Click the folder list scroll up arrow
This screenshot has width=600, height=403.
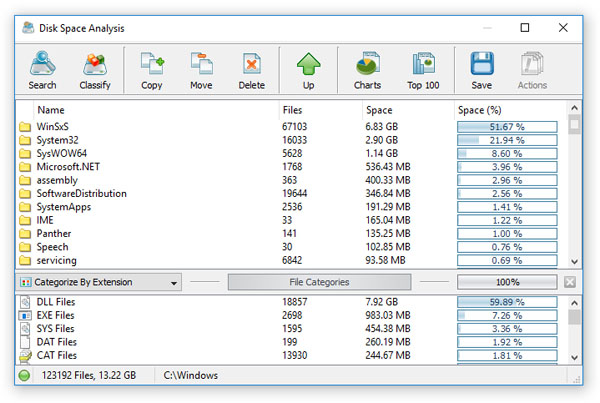tap(574, 108)
